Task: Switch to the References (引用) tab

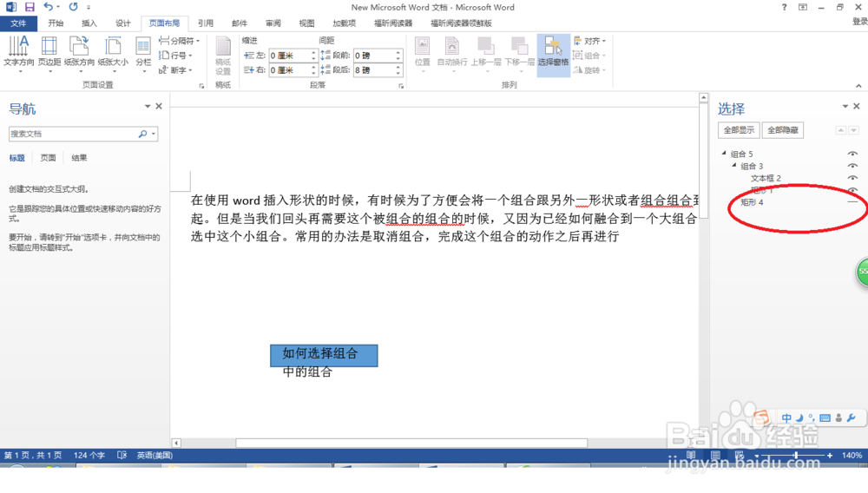Action: click(x=206, y=23)
